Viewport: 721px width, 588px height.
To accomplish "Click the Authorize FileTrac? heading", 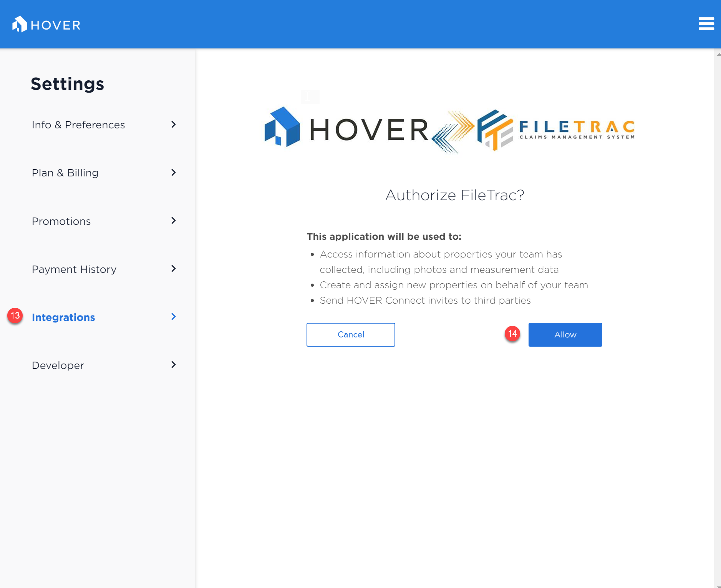I will coord(455,195).
